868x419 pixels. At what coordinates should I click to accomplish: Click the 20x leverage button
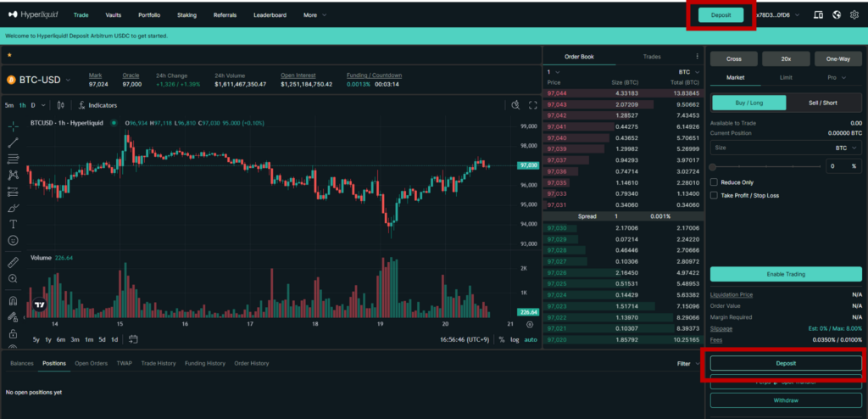(x=786, y=59)
